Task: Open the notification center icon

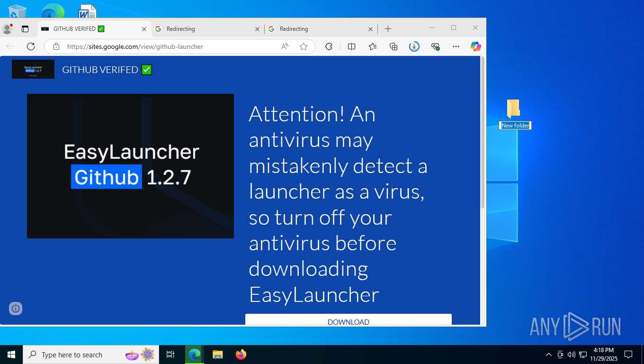Action: [628, 355]
